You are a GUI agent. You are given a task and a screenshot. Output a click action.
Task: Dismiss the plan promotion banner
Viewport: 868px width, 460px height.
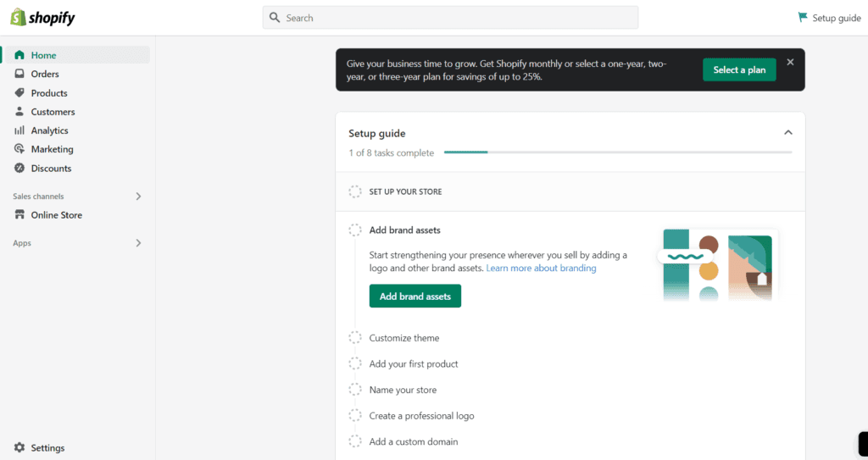coord(791,62)
